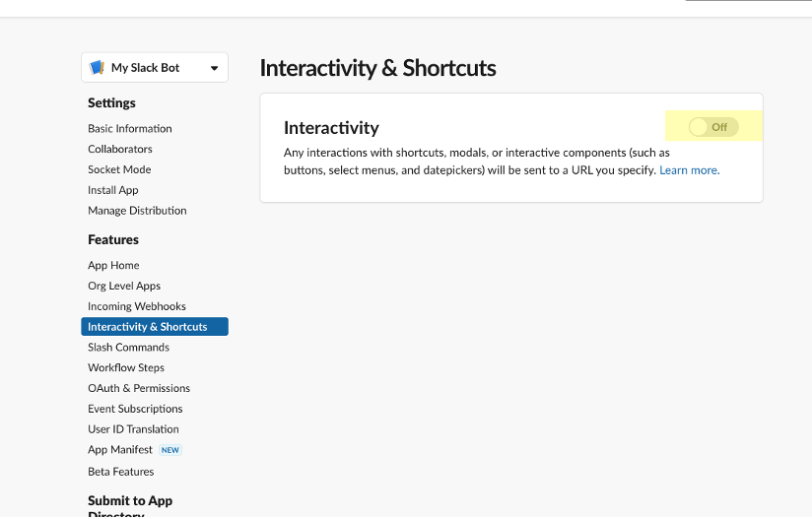Click the highlighted Interactivity & Shortcuts item
The width and height of the screenshot is (812, 519).
[x=155, y=327]
